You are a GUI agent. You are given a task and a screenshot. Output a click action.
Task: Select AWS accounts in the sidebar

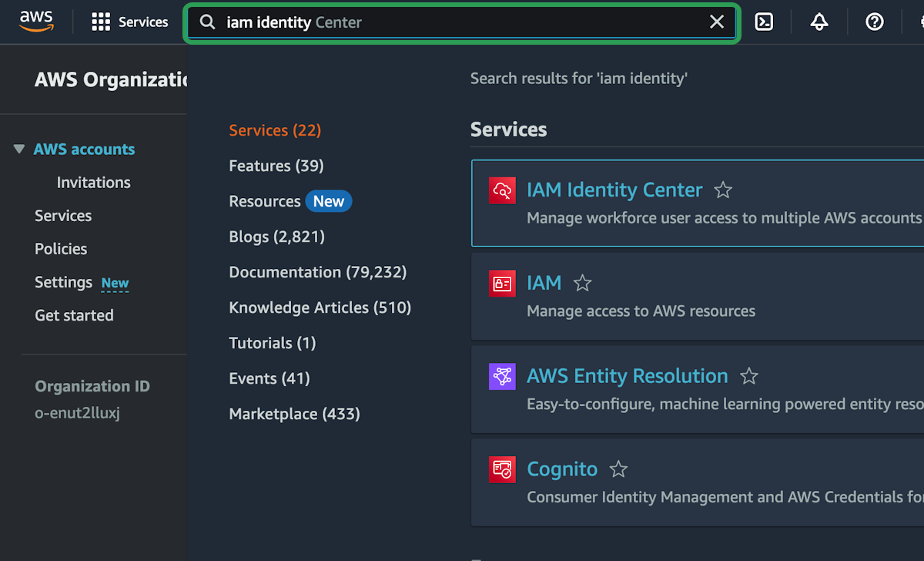[x=84, y=149]
